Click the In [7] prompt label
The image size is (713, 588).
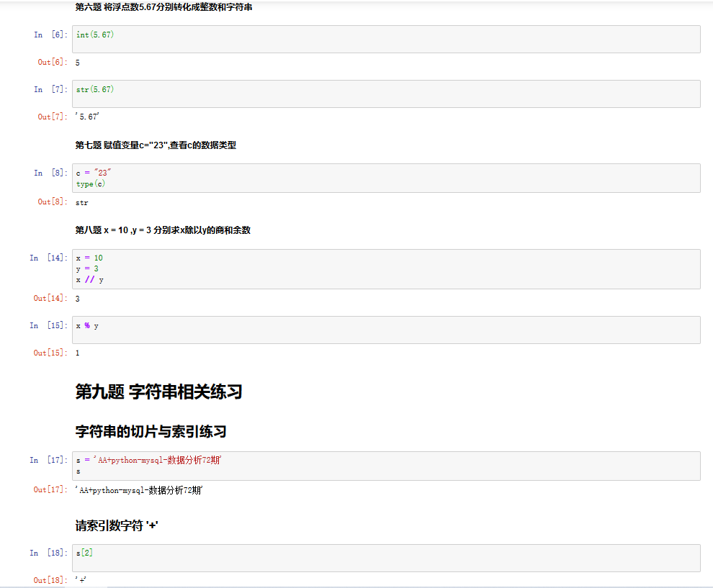[x=50, y=89]
